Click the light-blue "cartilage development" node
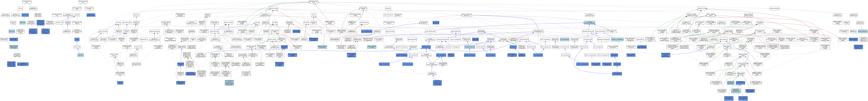The width and height of the screenshot is (868, 101). coord(470,47)
